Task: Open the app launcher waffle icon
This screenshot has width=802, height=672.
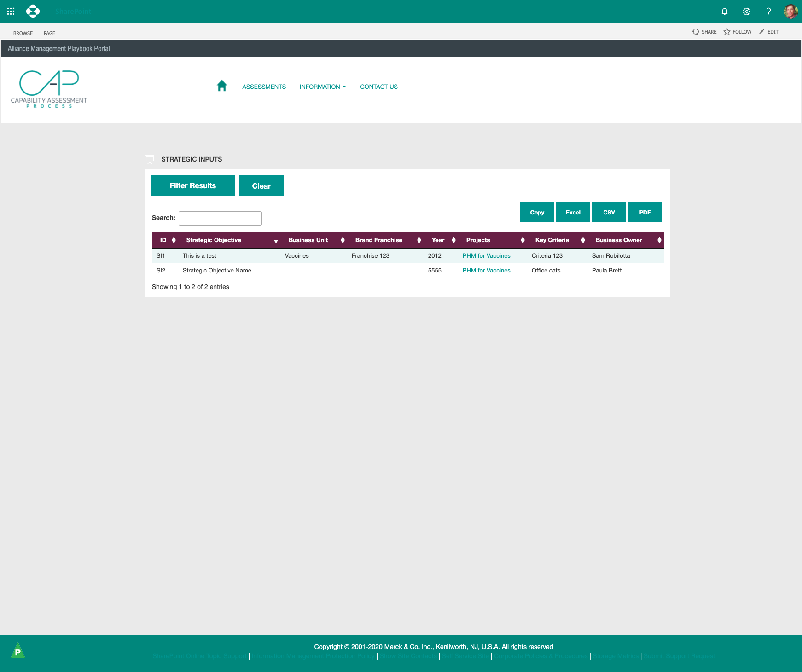Action: tap(11, 11)
